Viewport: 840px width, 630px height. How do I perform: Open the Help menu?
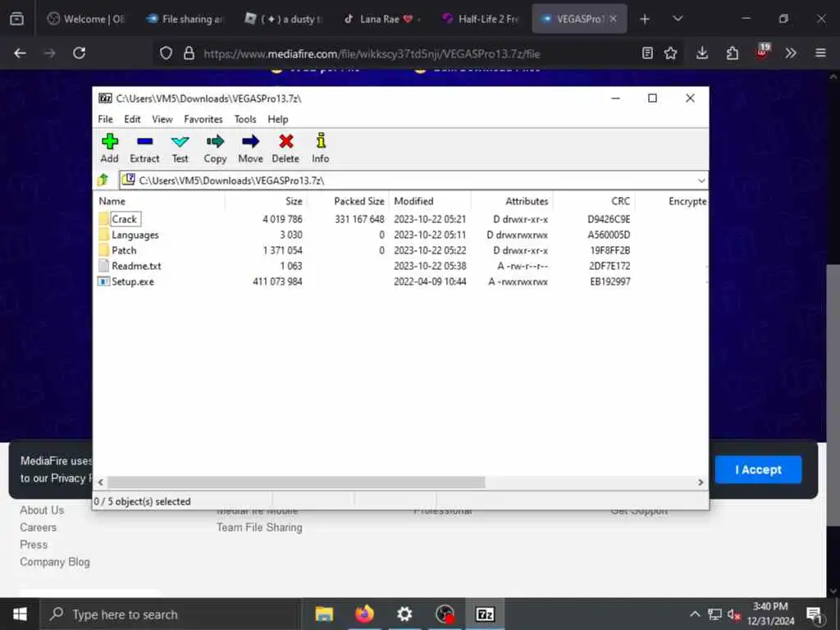(x=278, y=119)
